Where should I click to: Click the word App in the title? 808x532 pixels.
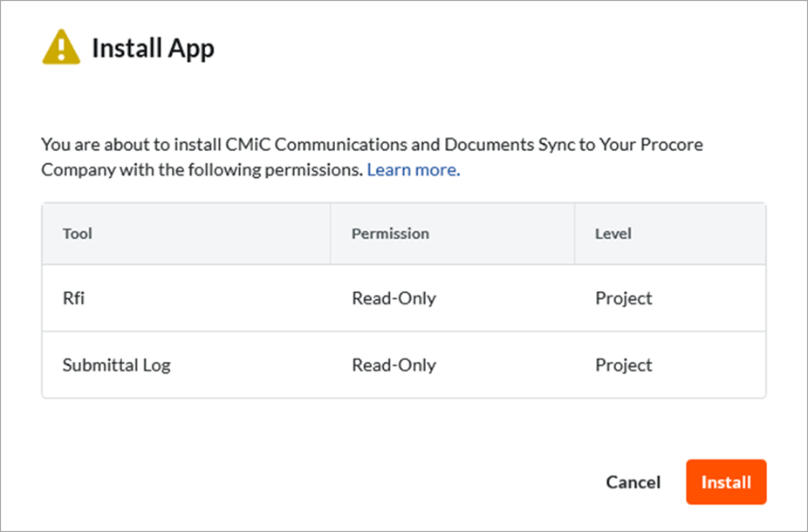click(x=191, y=50)
